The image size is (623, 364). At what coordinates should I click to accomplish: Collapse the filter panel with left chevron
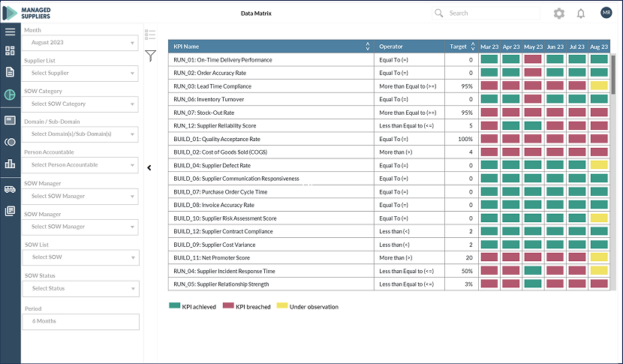[149, 167]
